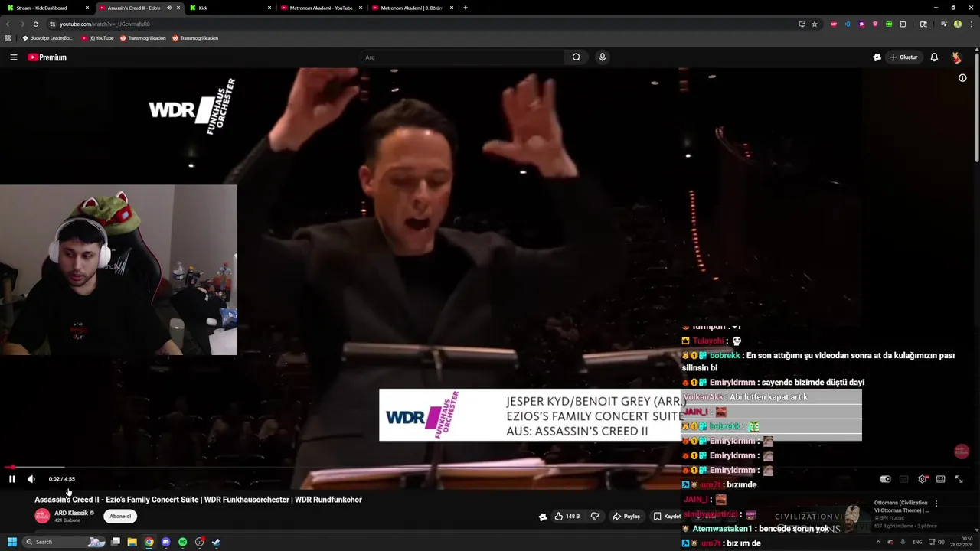Toggle autoplay switch in player controls
Image resolution: width=980 pixels, height=551 pixels.
[x=885, y=479]
